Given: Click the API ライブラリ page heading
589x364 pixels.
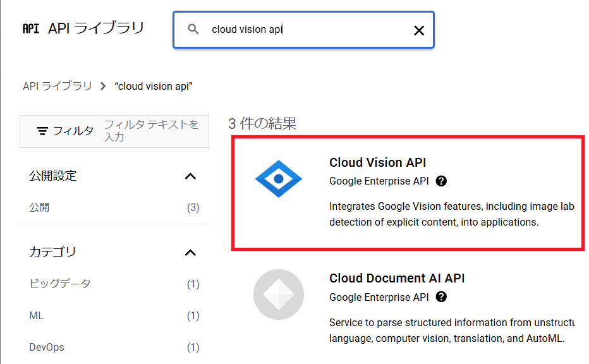Looking at the screenshot, I should [x=96, y=28].
